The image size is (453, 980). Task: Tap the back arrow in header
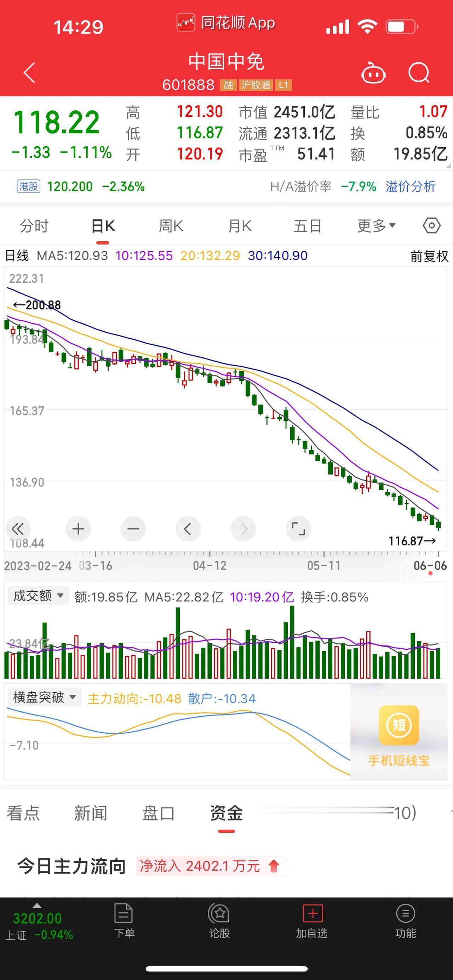coord(29,72)
